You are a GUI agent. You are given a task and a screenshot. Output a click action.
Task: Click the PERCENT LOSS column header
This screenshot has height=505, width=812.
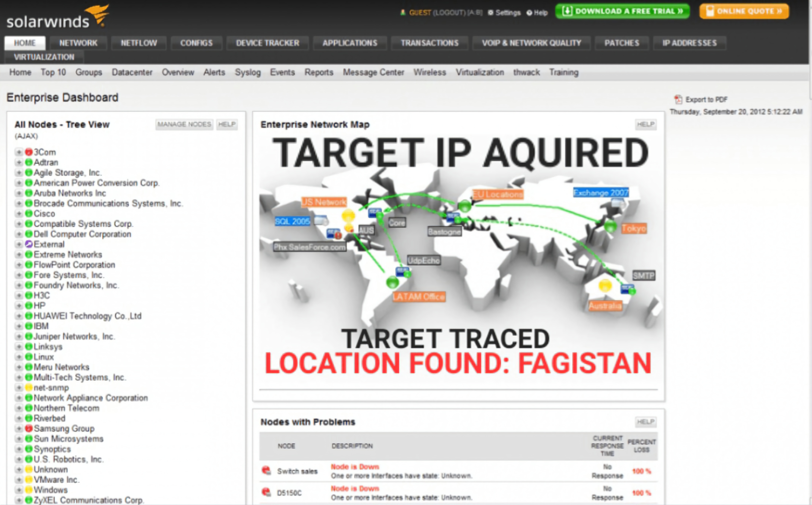[x=641, y=446]
